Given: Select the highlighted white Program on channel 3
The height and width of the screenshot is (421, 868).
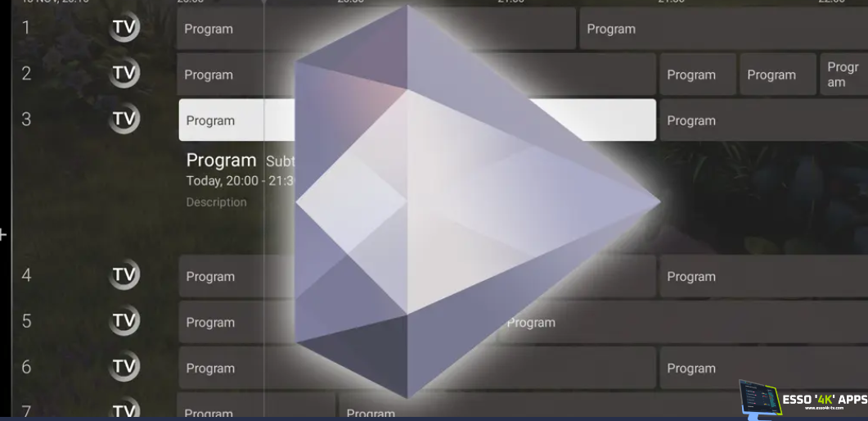Looking at the screenshot, I should (x=221, y=120).
